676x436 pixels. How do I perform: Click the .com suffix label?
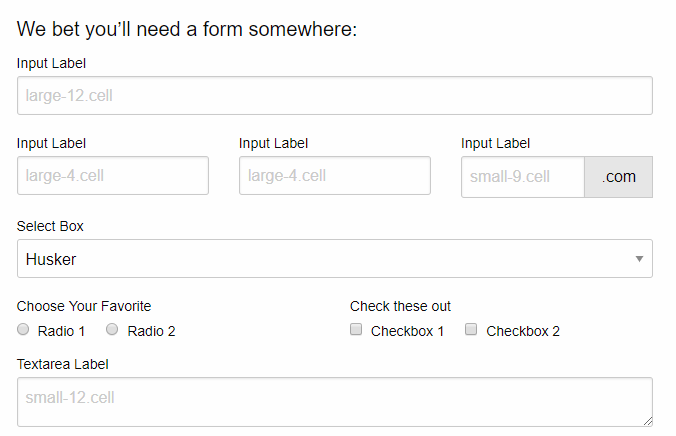click(619, 177)
